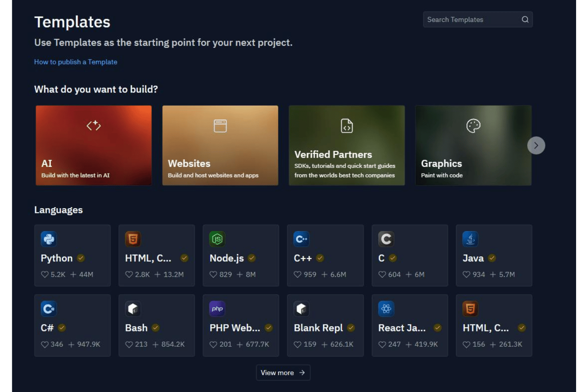The height and width of the screenshot is (392, 588).
Task: Select the Bash template title
Action: tap(136, 328)
